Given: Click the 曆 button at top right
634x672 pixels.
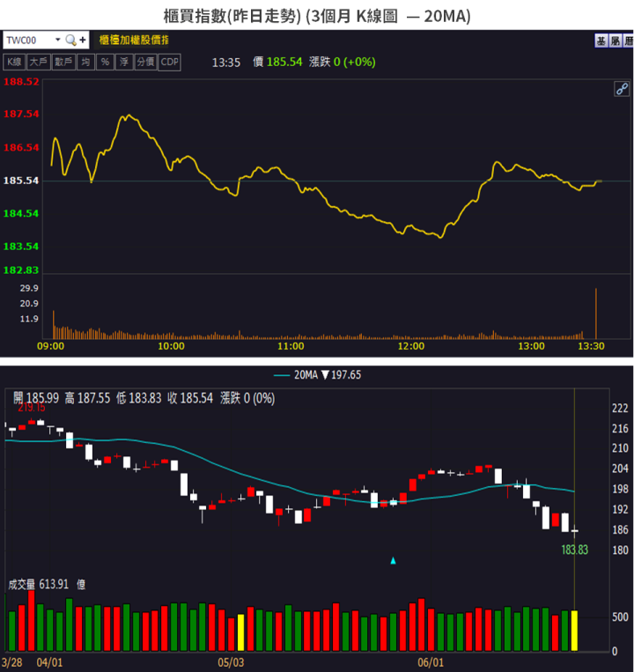Looking at the screenshot, I should (627, 41).
